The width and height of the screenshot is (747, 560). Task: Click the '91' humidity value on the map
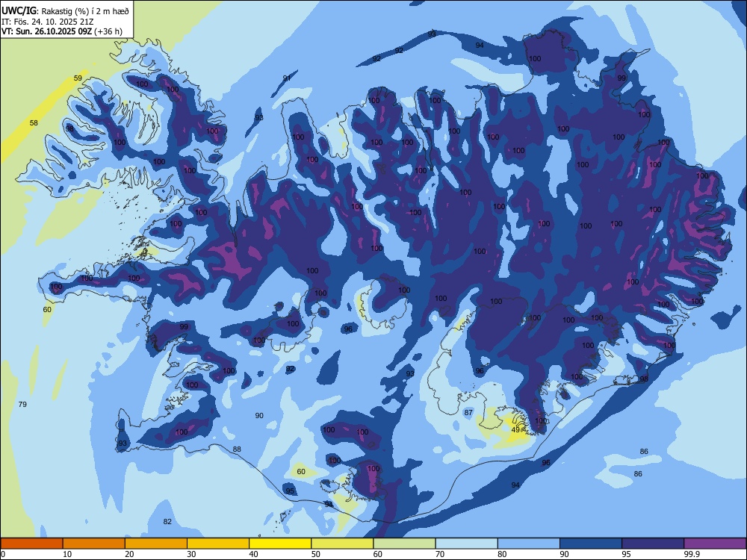287,78
